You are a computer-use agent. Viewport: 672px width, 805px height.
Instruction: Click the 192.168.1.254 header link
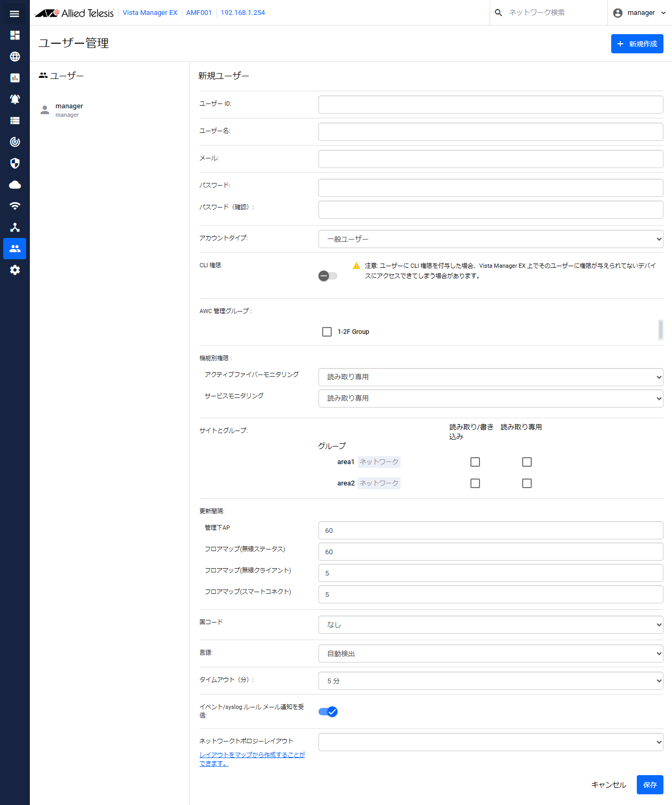click(243, 13)
